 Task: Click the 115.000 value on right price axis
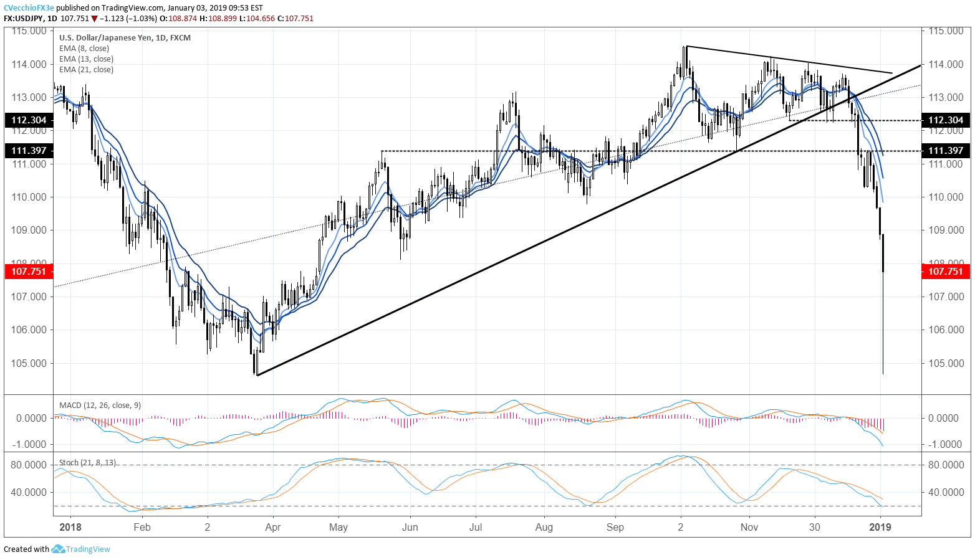946,31
